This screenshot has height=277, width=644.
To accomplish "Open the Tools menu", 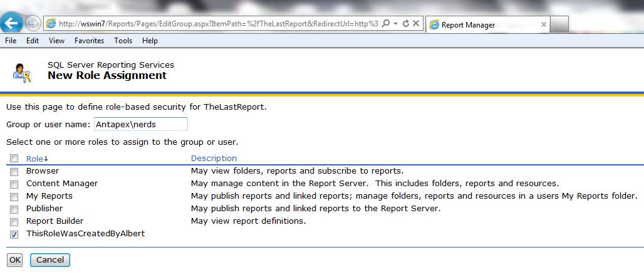I will [x=123, y=41].
